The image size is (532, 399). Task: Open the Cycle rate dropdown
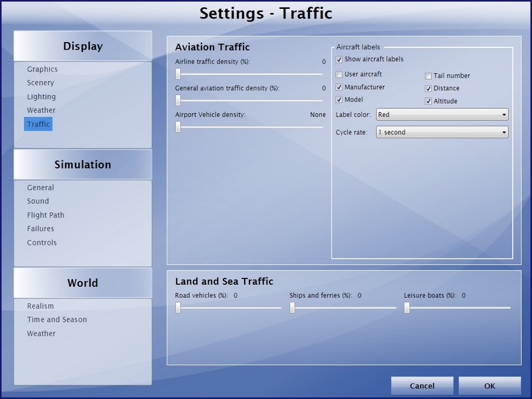[x=442, y=132]
